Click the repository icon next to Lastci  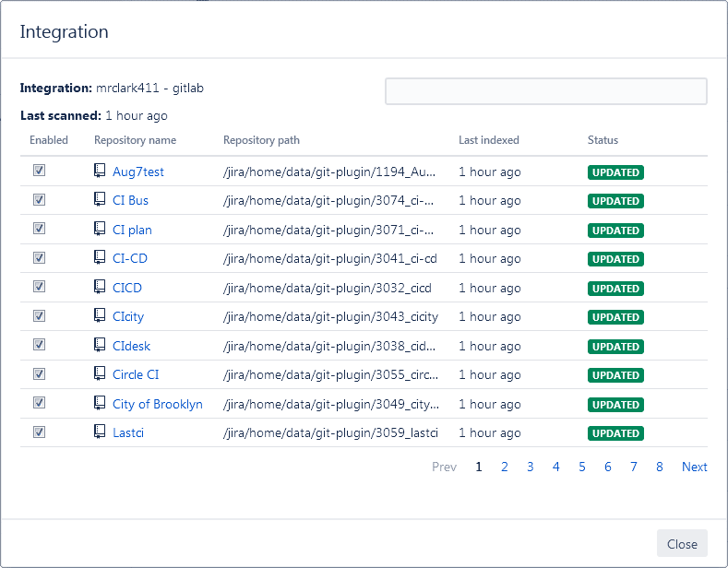point(100,432)
